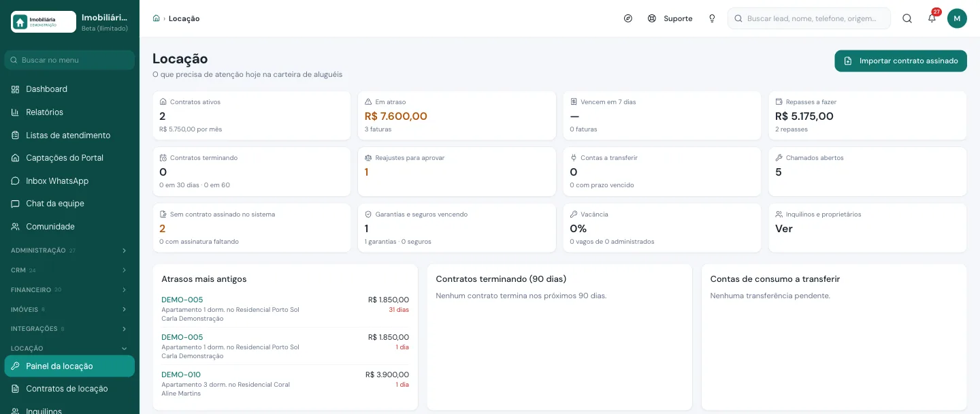Image resolution: width=980 pixels, height=414 pixels.
Task: Click the Inbox WhatsApp bubble icon
Action: [15, 181]
